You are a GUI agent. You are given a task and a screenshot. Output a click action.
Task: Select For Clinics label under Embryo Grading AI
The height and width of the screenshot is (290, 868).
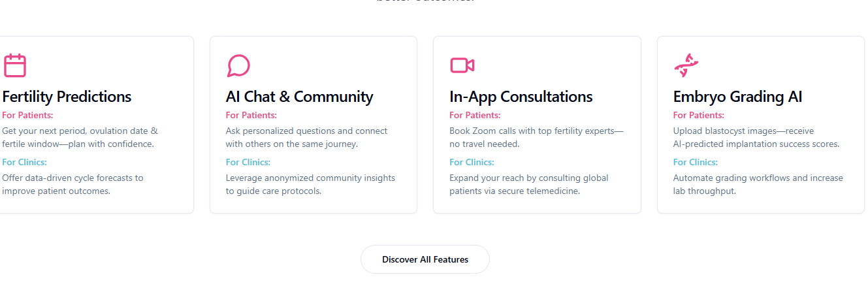pyautogui.click(x=696, y=162)
